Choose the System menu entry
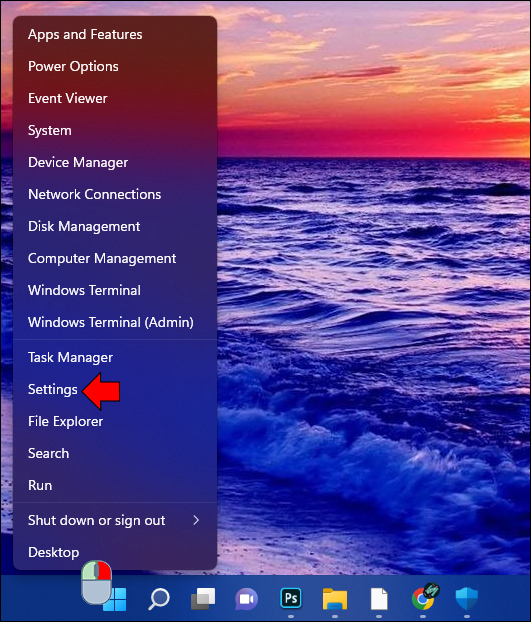The image size is (531, 622). (x=115, y=131)
